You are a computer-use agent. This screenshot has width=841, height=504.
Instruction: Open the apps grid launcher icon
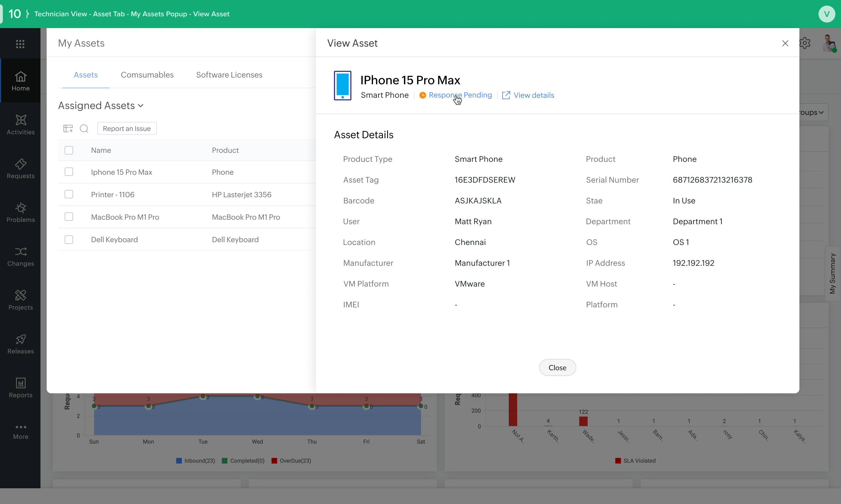(x=21, y=44)
